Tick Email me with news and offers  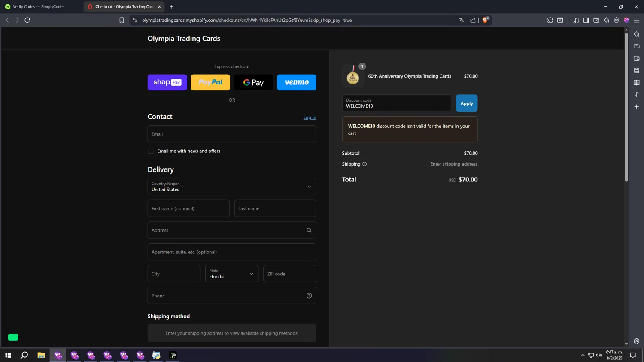(151, 151)
